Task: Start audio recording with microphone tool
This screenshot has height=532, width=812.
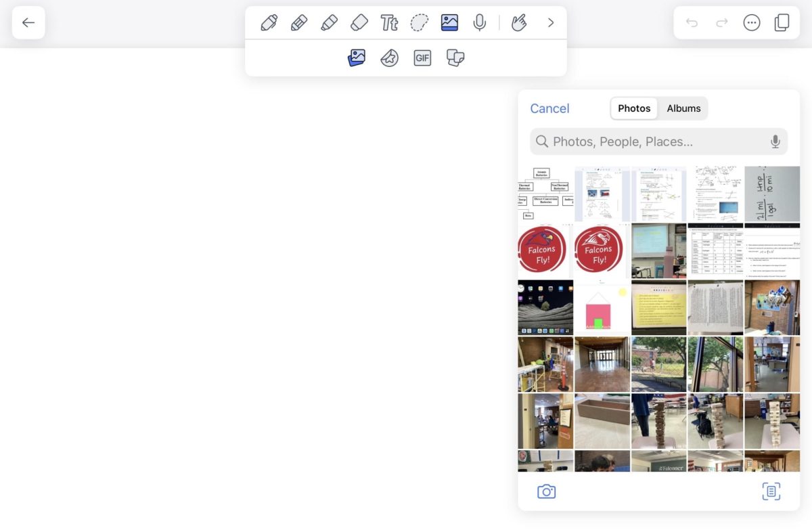Action: (x=480, y=23)
